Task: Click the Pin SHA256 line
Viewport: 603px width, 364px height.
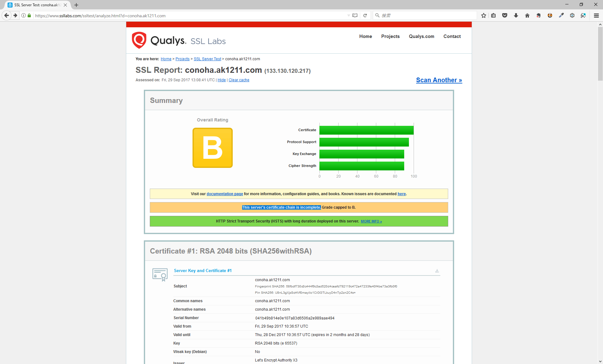Action: pyautogui.click(x=305, y=292)
